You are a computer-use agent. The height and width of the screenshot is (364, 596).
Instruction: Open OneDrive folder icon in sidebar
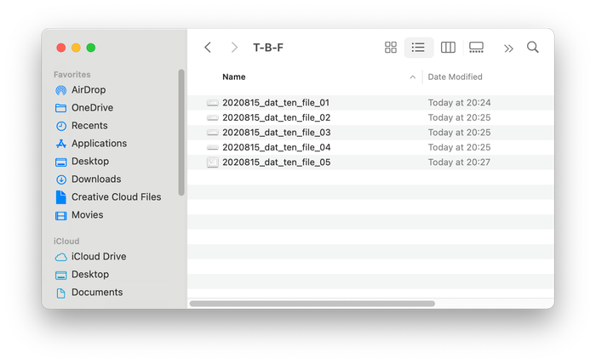[x=60, y=108]
